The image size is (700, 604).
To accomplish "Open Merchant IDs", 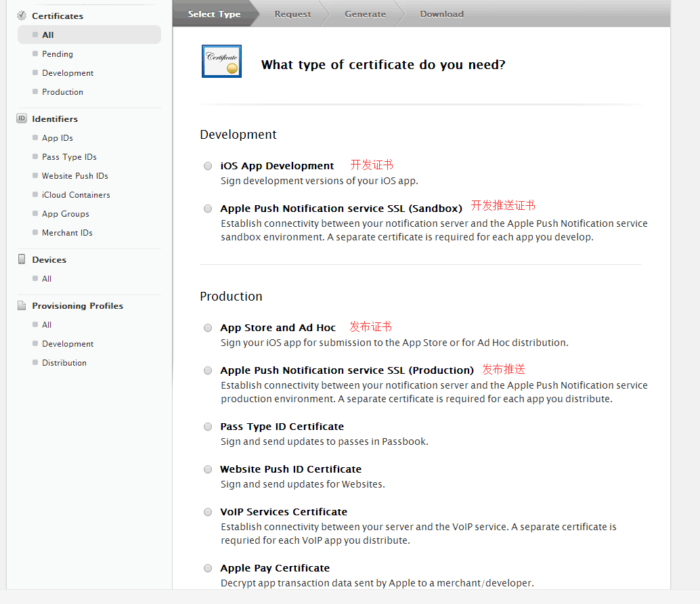I will coord(67,232).
